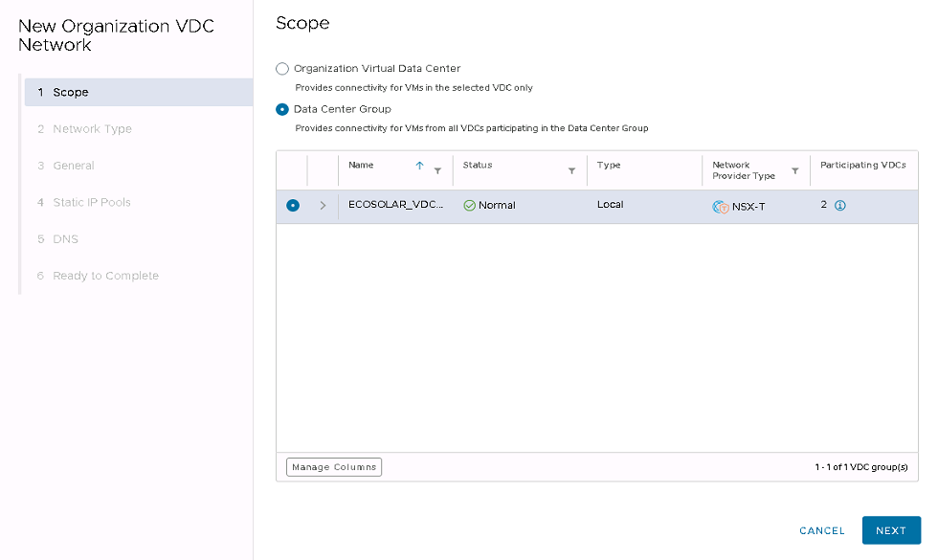The height and width of the screenshot is (560, 938).
Task: Select the Data Center Group option
Action: pos(281,109)
